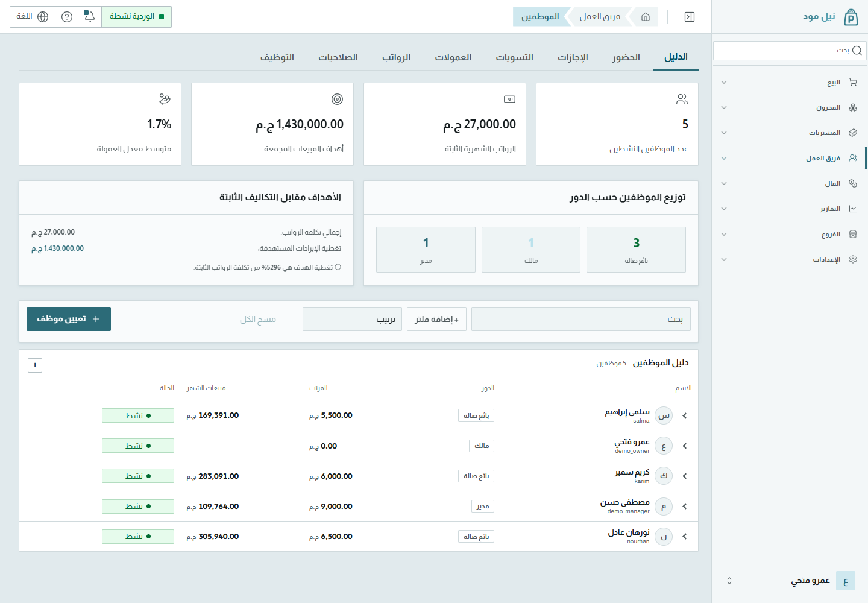
Task: Click the المال coins icon
Action: 853,183
